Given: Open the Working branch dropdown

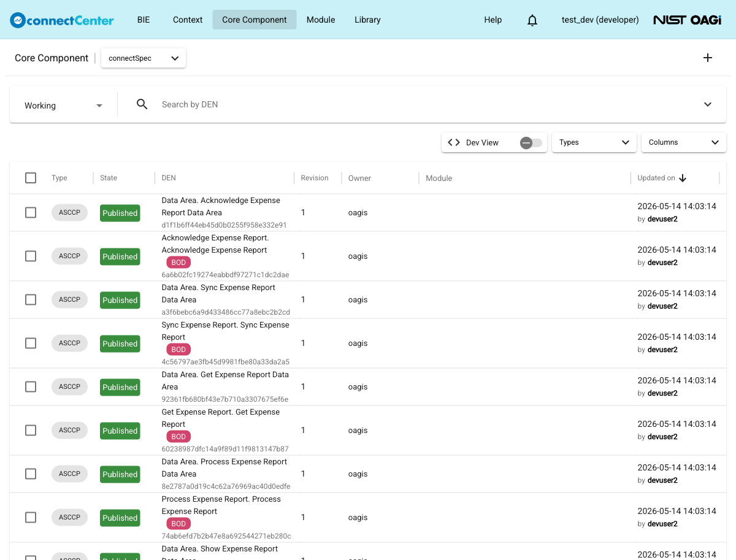Looking at the screenshot, I should tap(64, 105).
